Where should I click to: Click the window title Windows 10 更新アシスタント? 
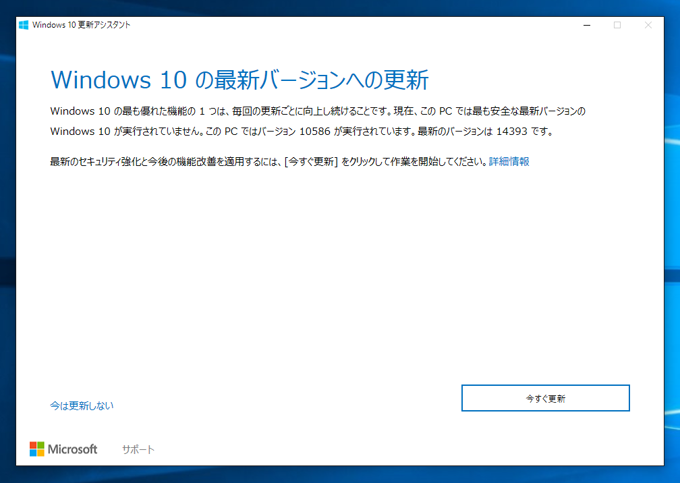(x=81, y=25)
